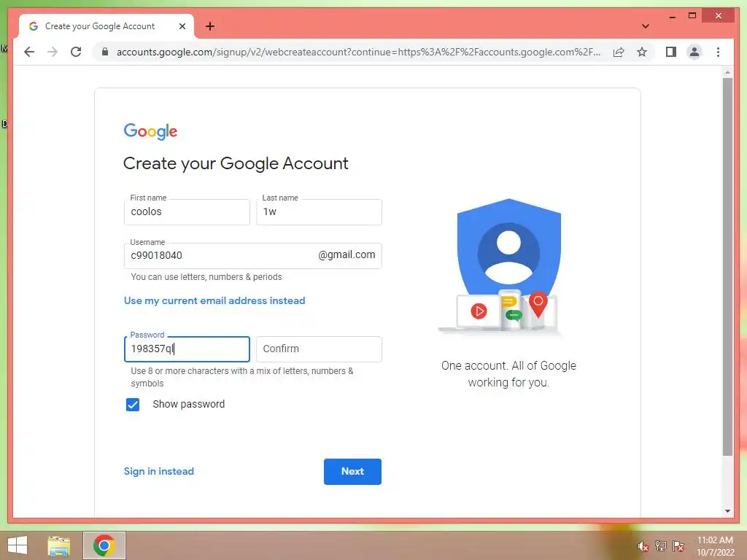Open the network tray icon
The image size is (747, 560).
point(661,546)
